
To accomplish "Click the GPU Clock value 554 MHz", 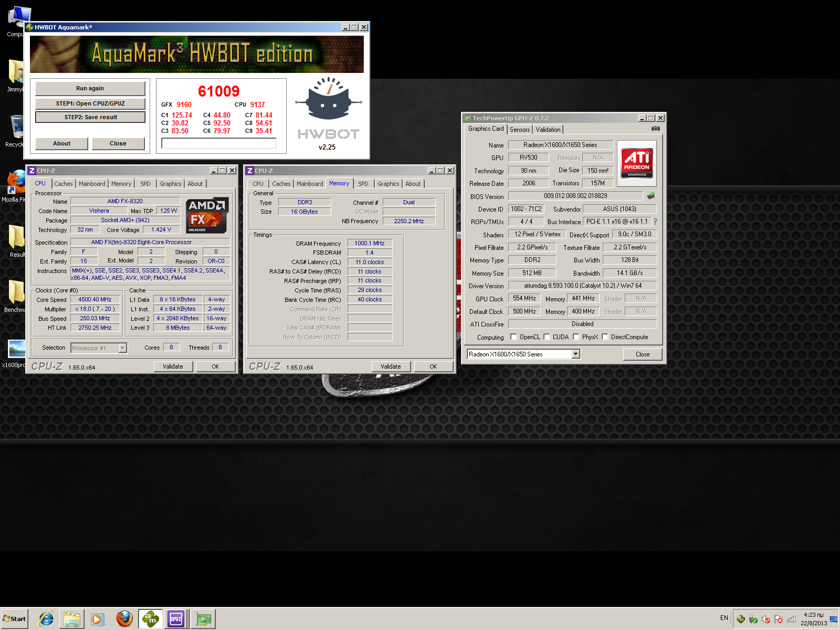I will pyautogui.click(x=524, y=298).
